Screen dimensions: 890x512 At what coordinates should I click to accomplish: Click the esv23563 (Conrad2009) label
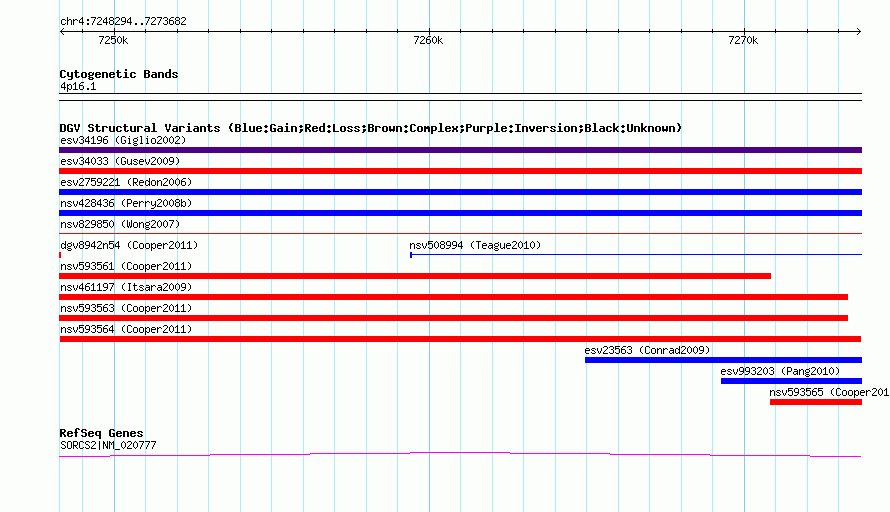(647, 350)
